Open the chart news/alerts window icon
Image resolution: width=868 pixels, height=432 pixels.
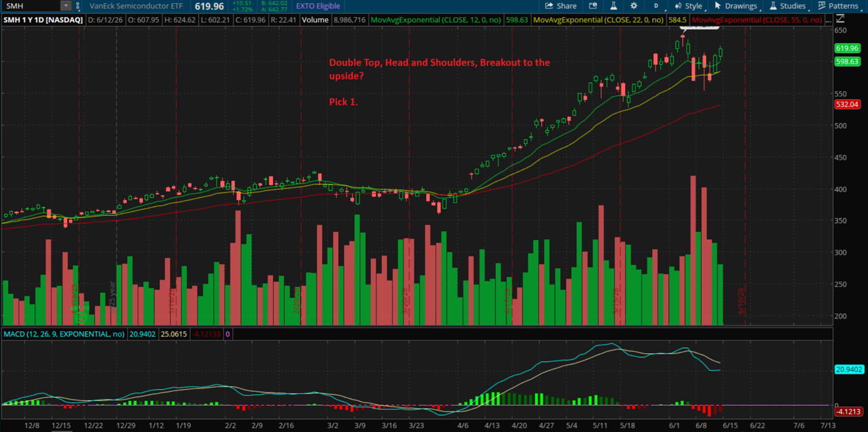click(593, 6)
